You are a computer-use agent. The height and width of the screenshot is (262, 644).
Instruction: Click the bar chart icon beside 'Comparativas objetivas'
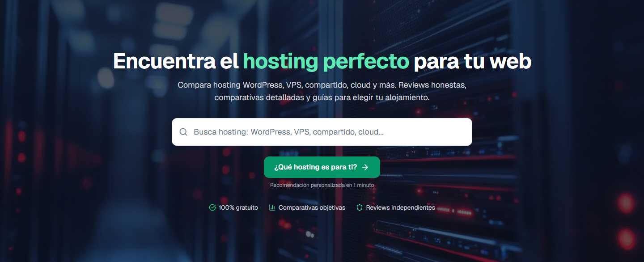coord(272,207)
